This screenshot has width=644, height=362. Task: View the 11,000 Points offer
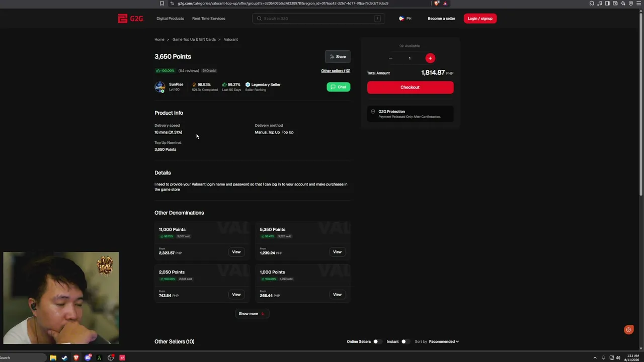236,252
